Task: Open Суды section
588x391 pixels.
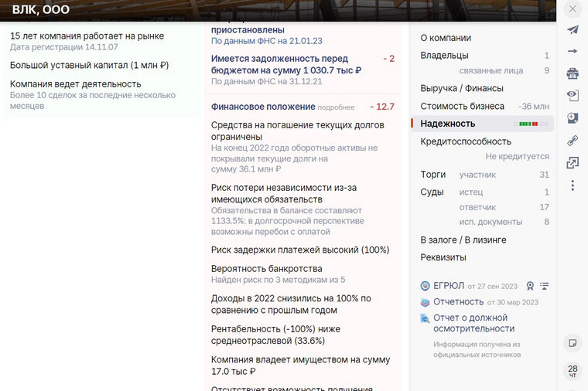Action: pyautogui.click(x=432, y=192)
